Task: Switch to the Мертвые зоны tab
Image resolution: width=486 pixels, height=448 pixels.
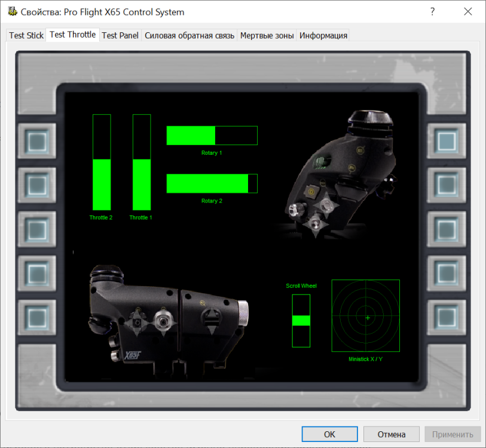Action: (x=267, y=35)
